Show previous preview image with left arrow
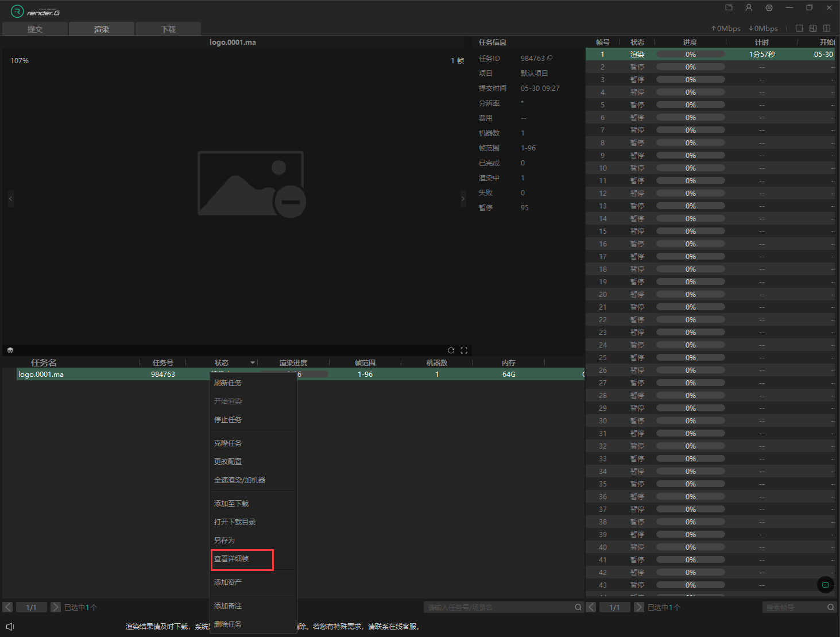The height and width of the screenshot is (637, 840). pos(10,199)
